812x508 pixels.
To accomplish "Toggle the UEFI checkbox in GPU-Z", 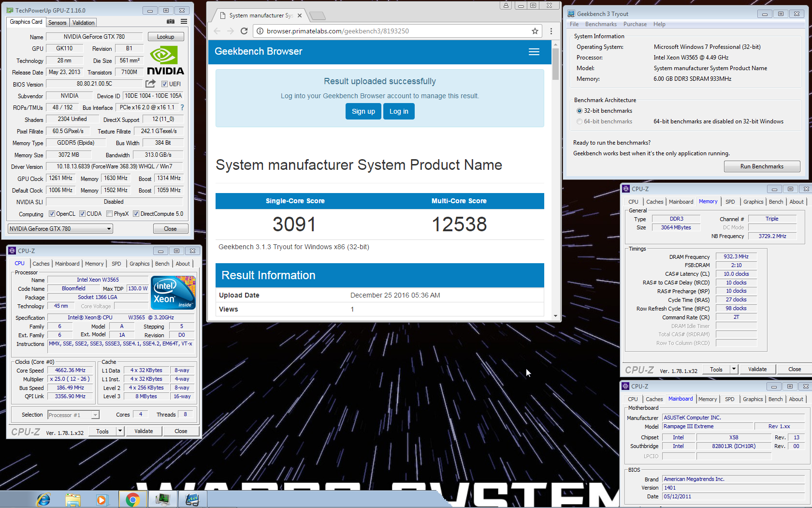I will click(x=164, y=84).
